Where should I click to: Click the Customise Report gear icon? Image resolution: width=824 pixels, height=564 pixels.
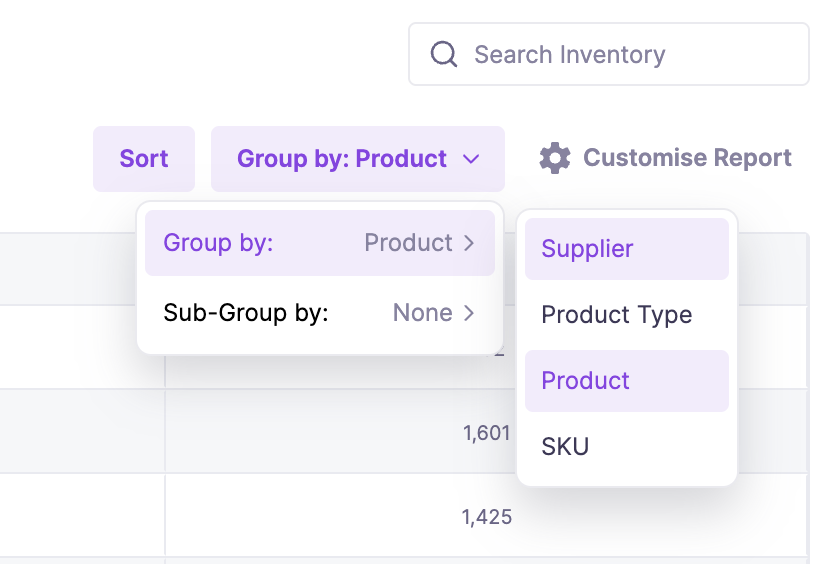pos(555,158)
